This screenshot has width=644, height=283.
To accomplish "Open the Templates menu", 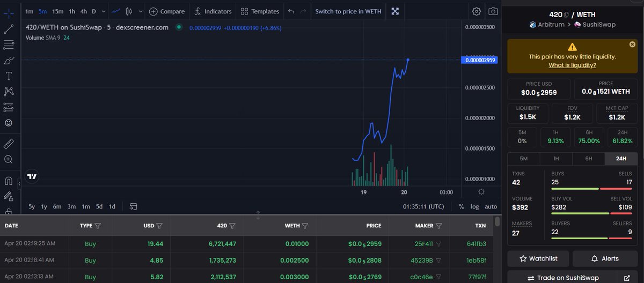I will pyautogui.click(x=260, y=11).
